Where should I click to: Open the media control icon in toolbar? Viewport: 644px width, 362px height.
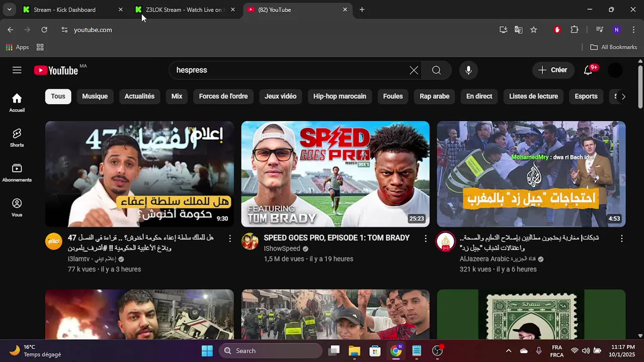coord(600,30)
